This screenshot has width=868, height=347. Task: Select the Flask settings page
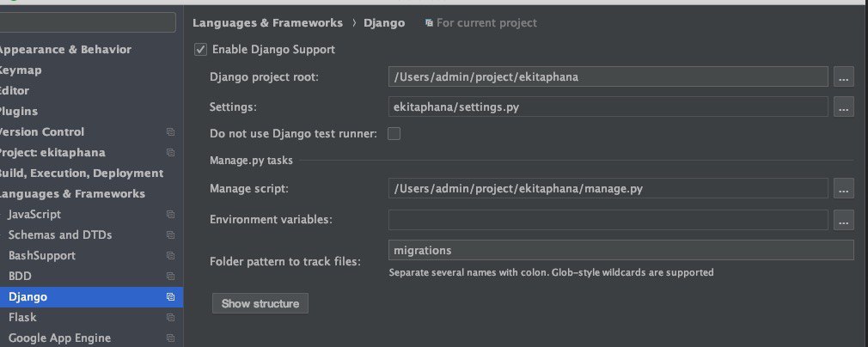[22, 318]
